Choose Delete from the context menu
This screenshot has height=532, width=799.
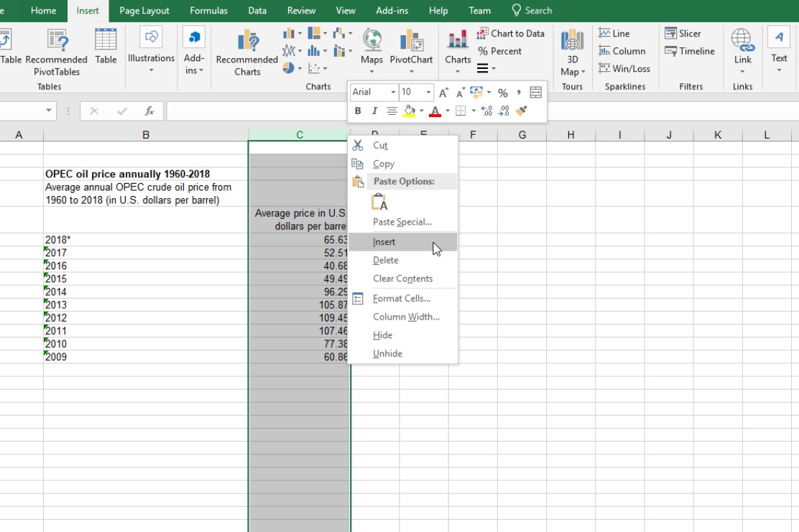[402, 260]
